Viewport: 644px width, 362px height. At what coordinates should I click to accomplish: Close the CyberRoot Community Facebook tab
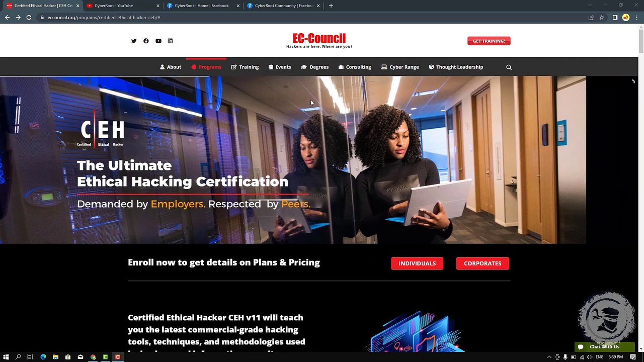(318, 6)
